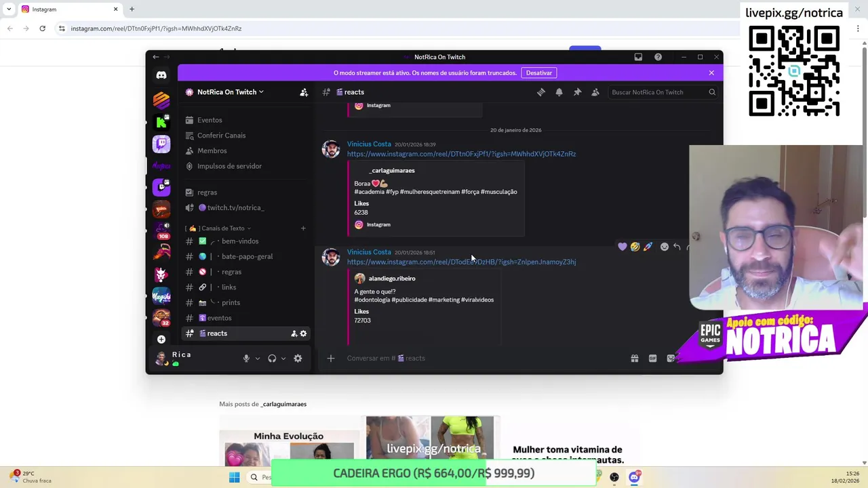Open new browser tab plus

132,9
